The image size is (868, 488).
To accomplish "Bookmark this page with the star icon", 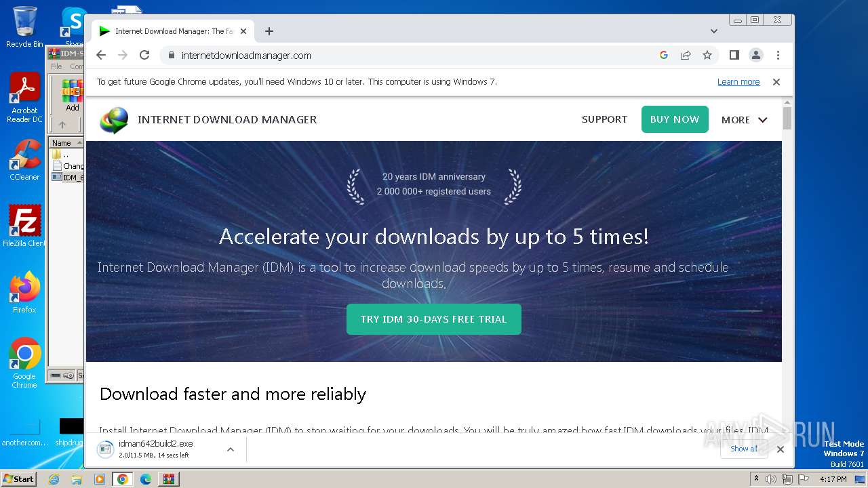I will coord(707,56).
